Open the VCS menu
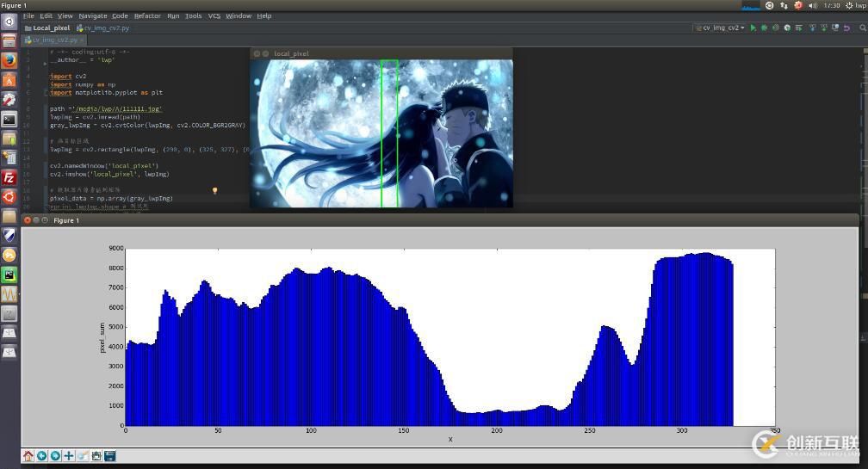Image resolution: width=868 pixels, height=469 pixels. [x=214, y=16]
